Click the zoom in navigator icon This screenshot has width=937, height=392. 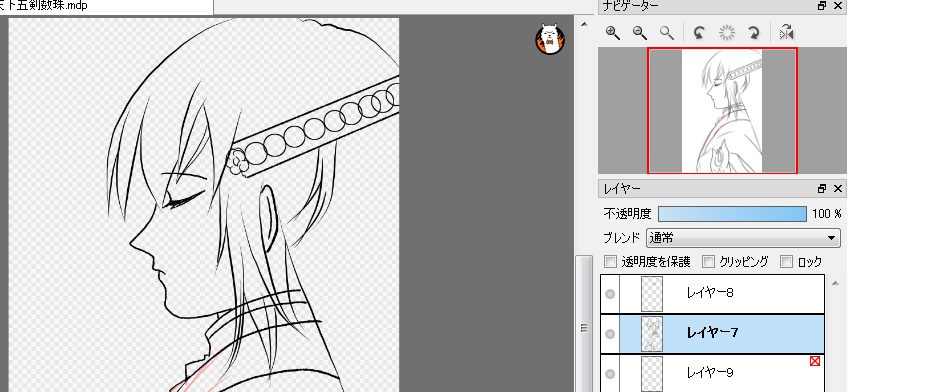coord(613,33)
